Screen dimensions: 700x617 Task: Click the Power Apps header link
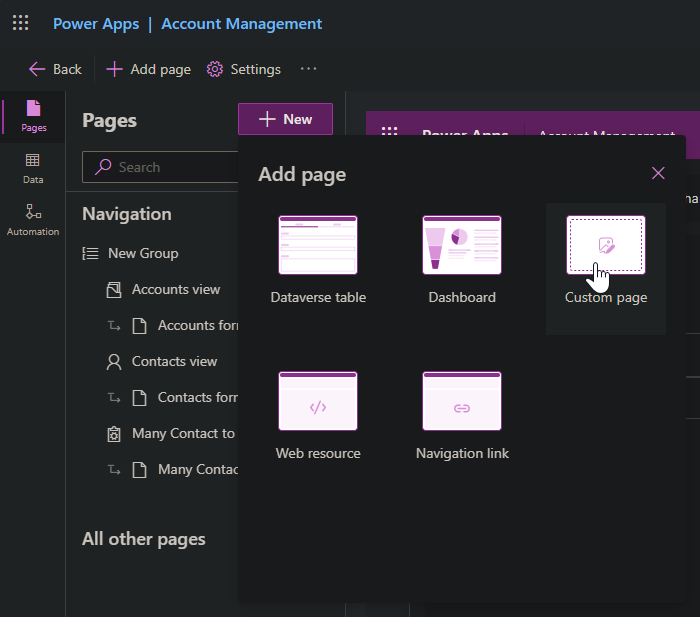(x=96, y=24)
